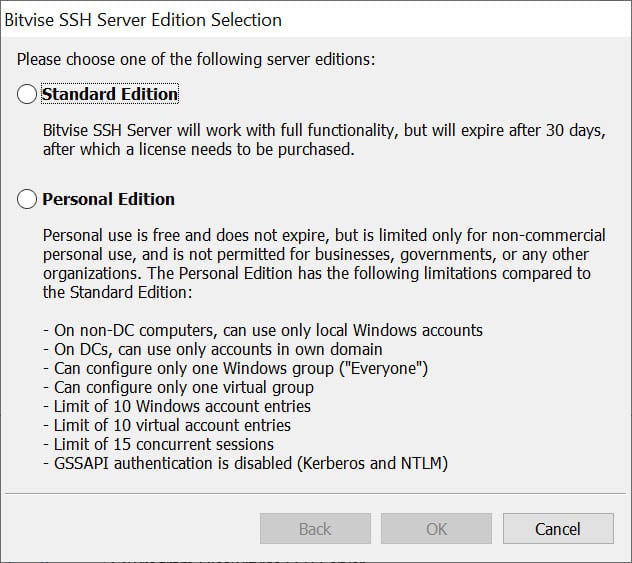
Task: Click 'Can configure only one virtual group' line
Action: [x=178, y=387]
